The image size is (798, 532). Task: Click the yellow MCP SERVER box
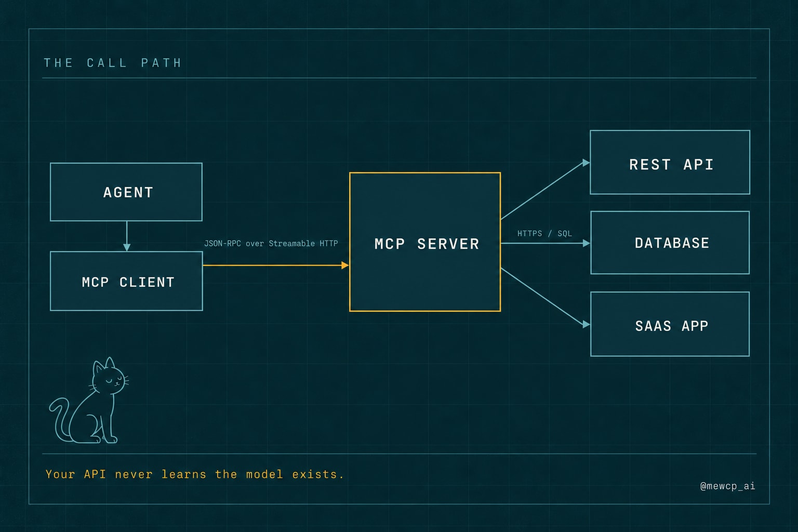pyautogui.click(x=425, y=242)
